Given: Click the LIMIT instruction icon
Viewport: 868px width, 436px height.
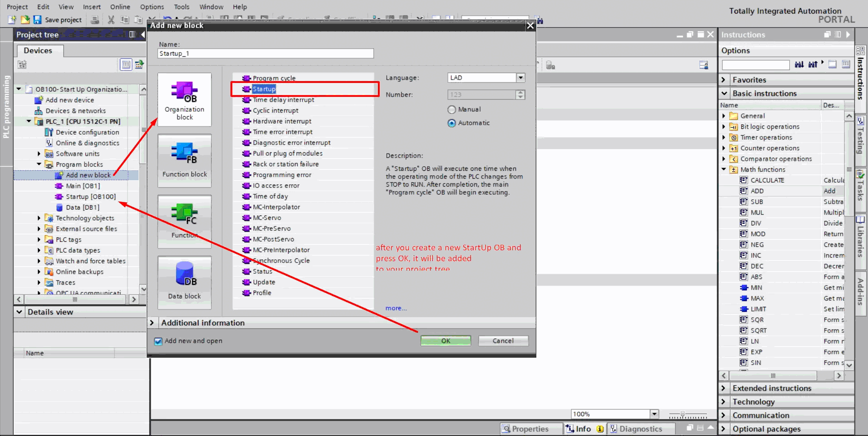Looking at the screenshot, I should click(x=744, y=309).
